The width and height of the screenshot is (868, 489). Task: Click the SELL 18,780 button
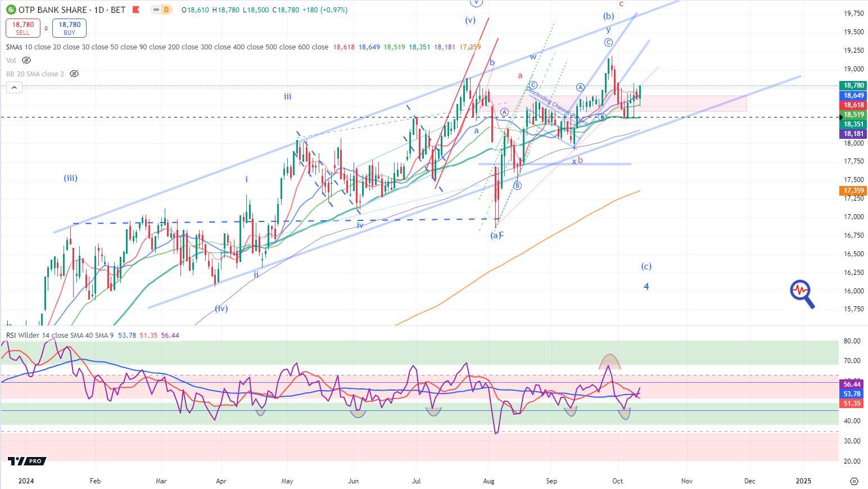[x=23, y=28]
